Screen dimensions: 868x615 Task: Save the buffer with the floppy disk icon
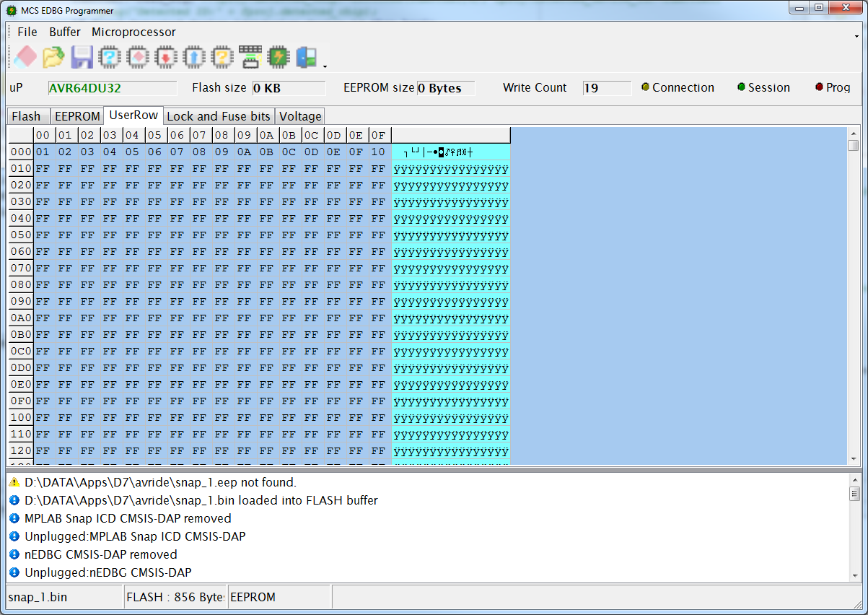point(82,56)
